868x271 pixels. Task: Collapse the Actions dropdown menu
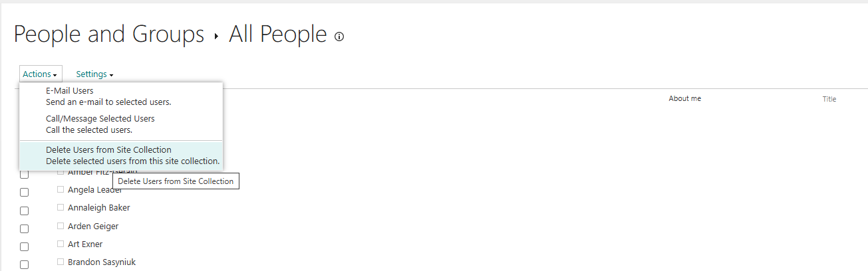pos(41,74)
